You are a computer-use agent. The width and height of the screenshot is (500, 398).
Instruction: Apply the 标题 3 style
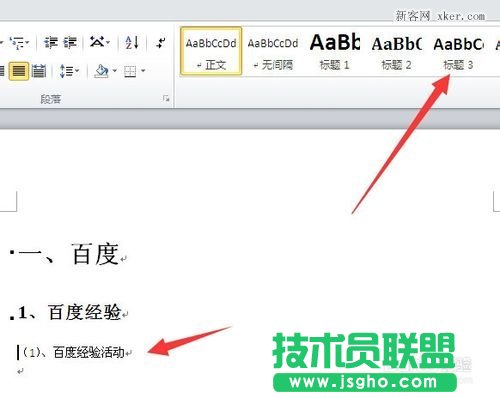point(458,51)
